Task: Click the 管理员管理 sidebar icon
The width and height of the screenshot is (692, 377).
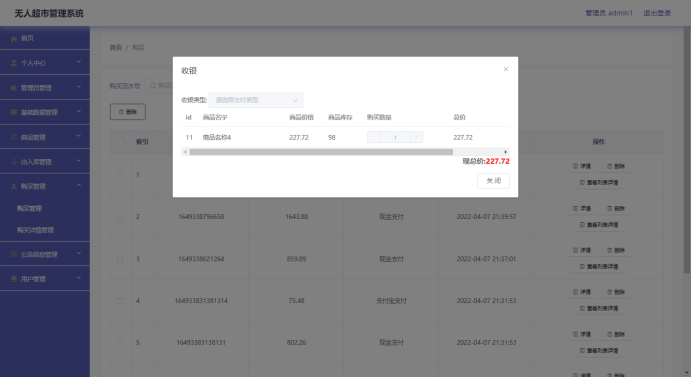Action: pyautogui.click(x=14, y=88)
